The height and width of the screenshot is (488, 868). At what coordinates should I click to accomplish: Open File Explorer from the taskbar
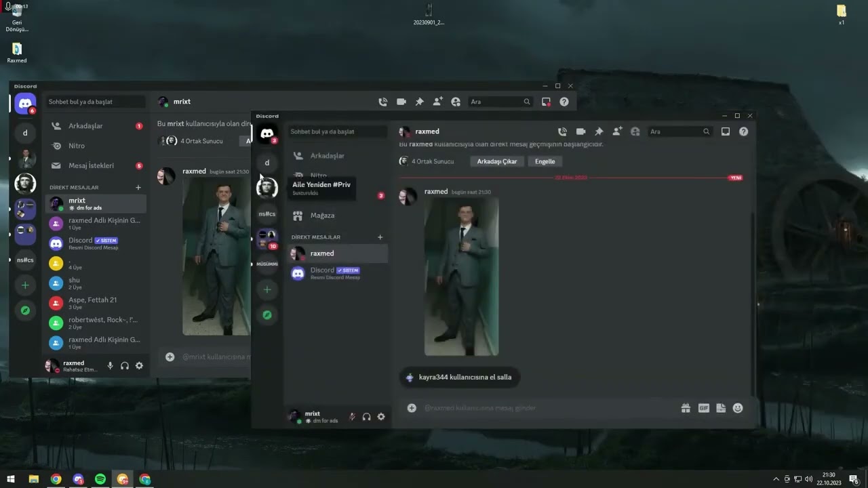[33, 479]
